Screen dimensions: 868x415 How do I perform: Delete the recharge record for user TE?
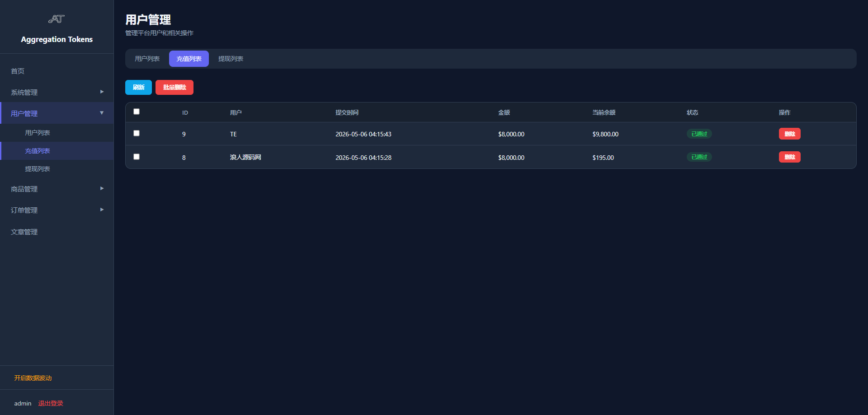point(789,134)
